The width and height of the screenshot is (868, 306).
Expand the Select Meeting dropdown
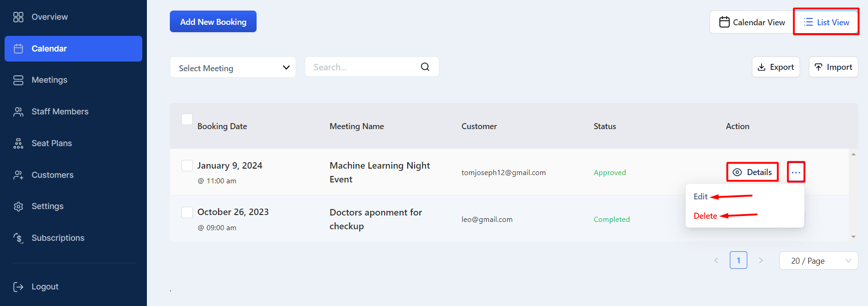[x=233, y=68]
